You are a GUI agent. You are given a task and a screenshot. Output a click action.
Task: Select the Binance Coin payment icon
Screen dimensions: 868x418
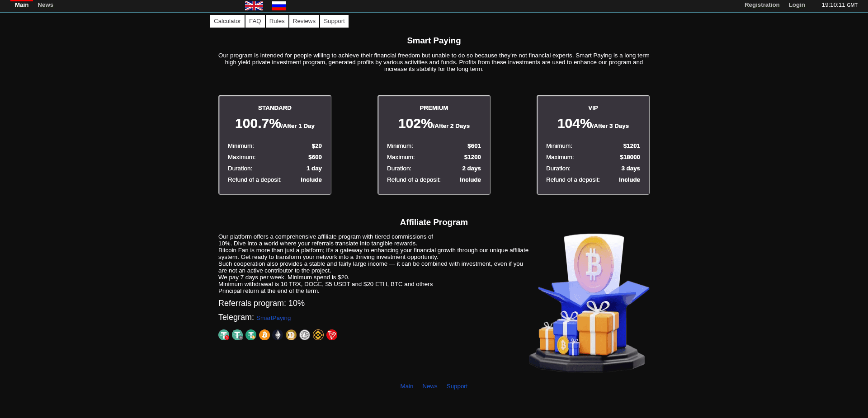(x=318, y=335)
